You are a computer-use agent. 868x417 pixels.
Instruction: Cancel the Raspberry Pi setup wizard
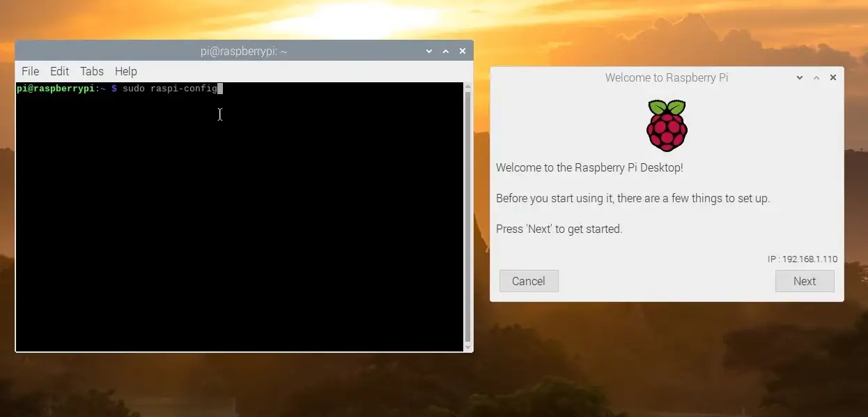coord(529,281)
